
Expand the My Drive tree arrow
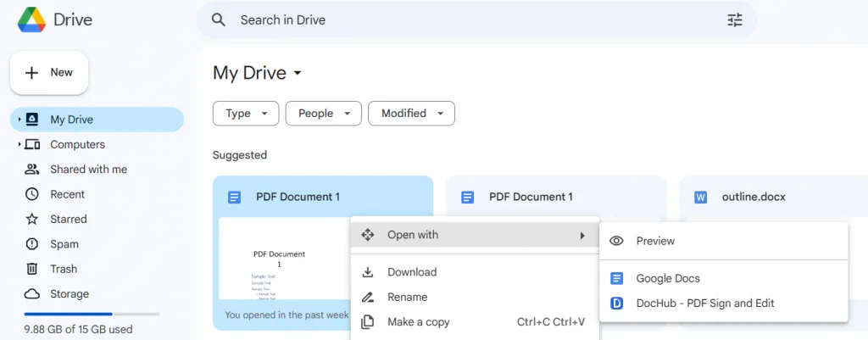point(19,120)
